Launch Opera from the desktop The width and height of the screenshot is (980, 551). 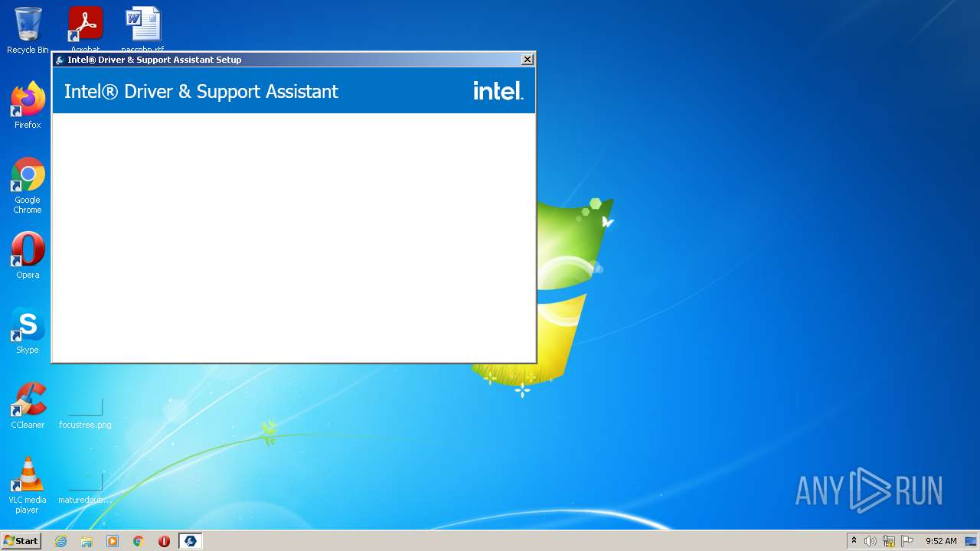pyautogui.click(x=28, y=255)
